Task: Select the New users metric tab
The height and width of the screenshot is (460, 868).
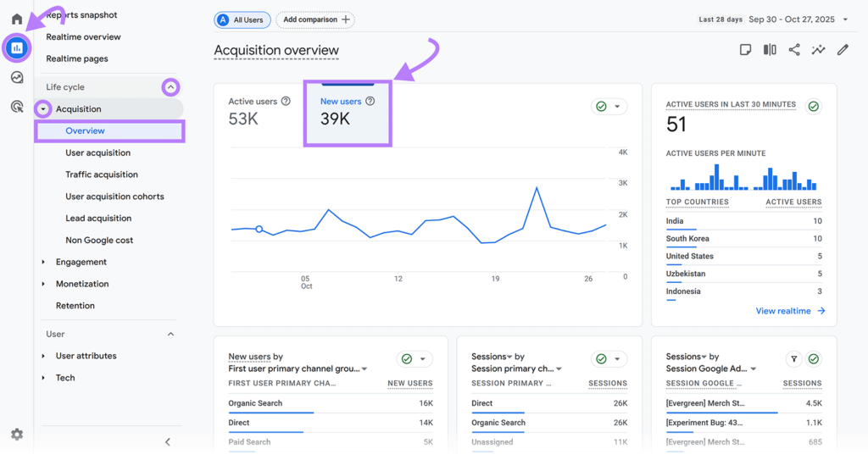Action: point(348,113)
